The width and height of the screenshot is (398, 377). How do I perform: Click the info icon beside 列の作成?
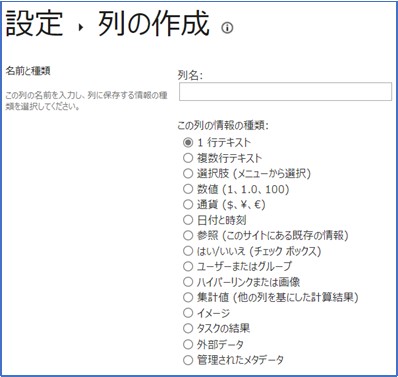tap(227, 28)
